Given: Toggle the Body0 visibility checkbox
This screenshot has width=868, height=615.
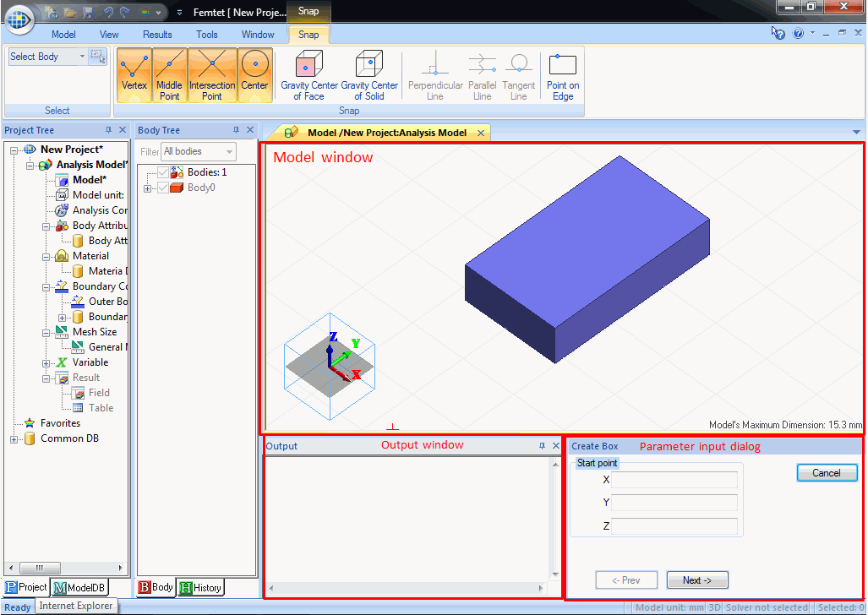Looking at the screenshot, I should pyautogui.click(x=164, y=188).
